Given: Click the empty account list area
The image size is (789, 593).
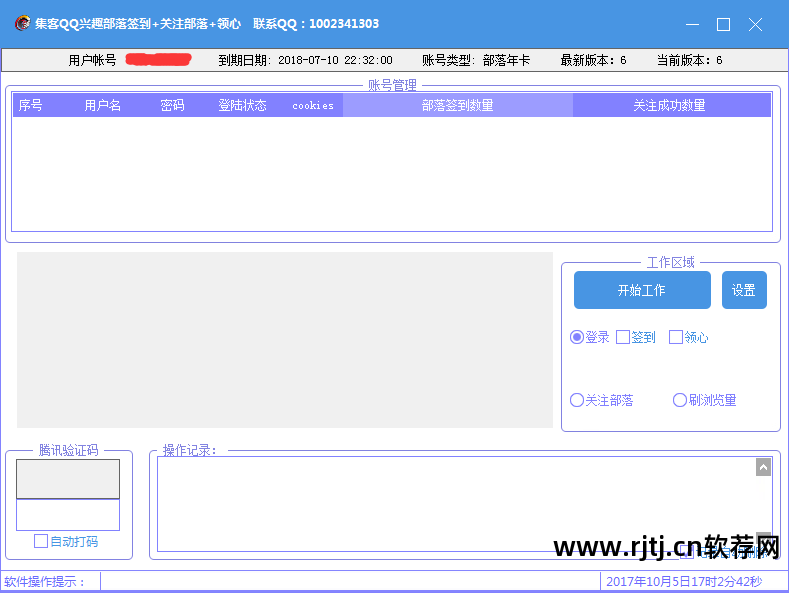Looking at the screenshot, I should coord(391,174).
